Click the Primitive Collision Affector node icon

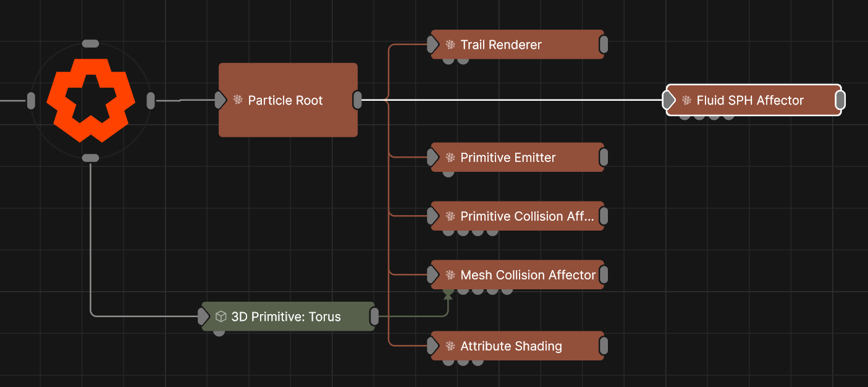450,216
